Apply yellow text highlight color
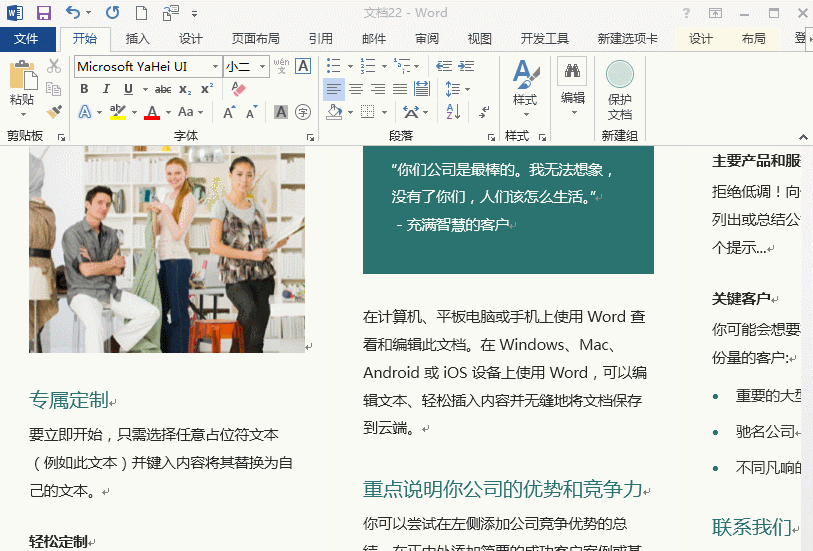The width and height of the screenshot is (813, 551). pyautogui.click(x=118, y=111)
